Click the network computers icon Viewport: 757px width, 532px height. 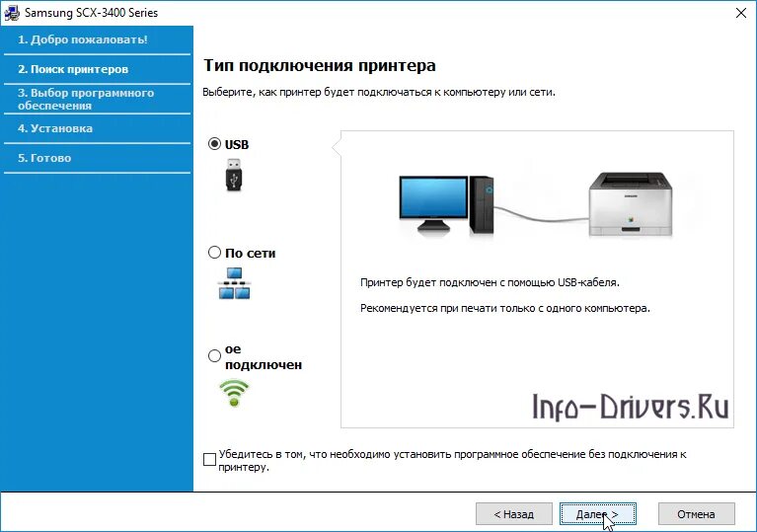coord(234,284)
